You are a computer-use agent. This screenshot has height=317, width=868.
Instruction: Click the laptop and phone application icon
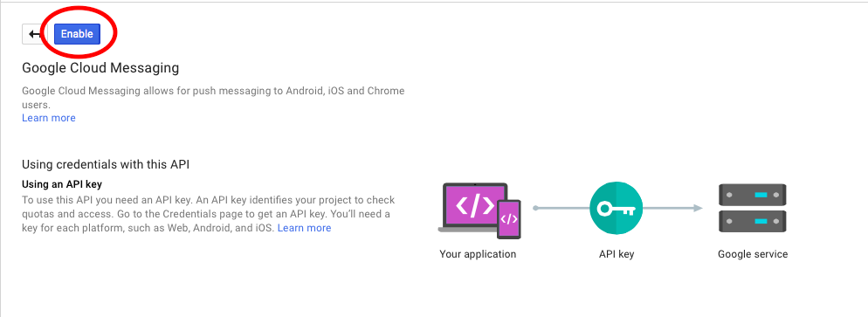(x=479, y=210)
